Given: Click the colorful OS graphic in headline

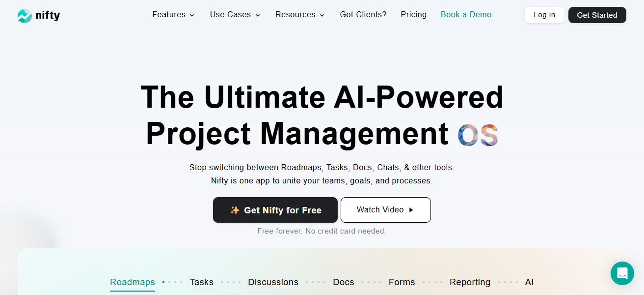Looking at the screenshot, I should tap(478, 135).
